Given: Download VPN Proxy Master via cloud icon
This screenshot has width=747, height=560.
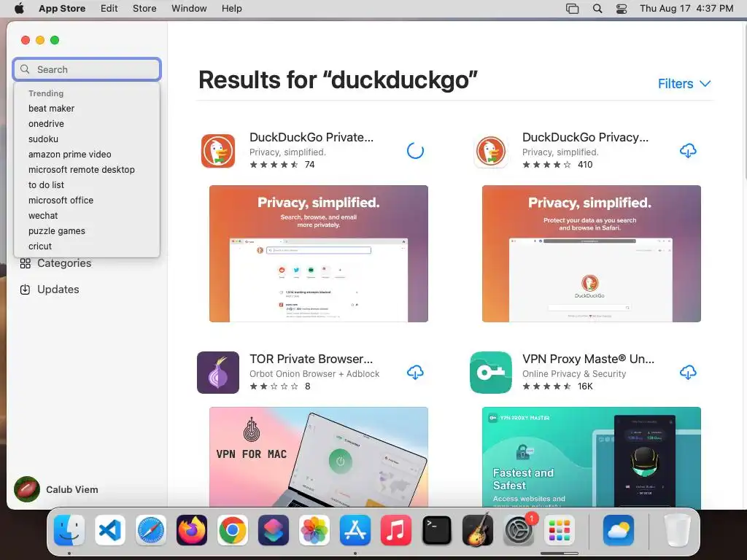Looking at the screenshot, I should [687, 373].
